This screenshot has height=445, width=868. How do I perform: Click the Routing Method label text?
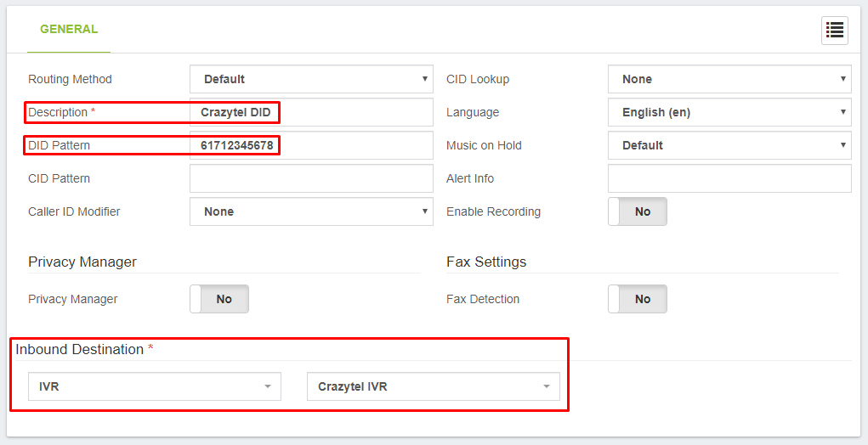pyautogui.click(x=70, y=79)
